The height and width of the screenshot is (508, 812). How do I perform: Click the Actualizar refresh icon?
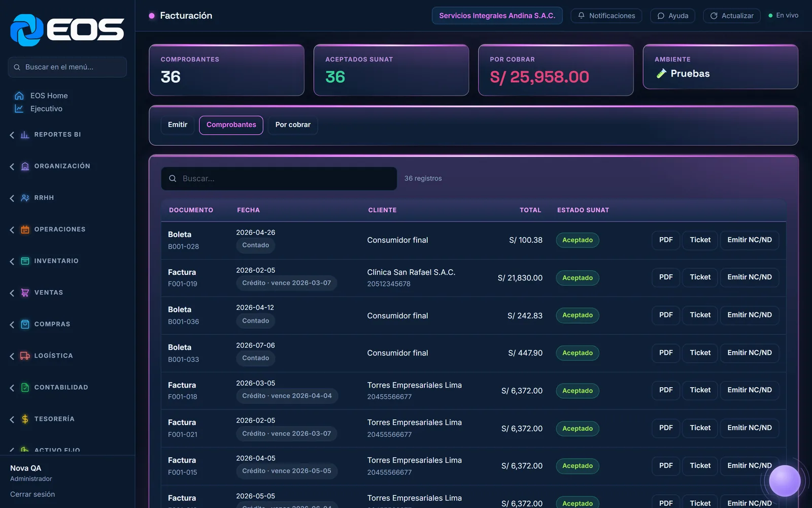pyautogui.click(x=714, y=16)
